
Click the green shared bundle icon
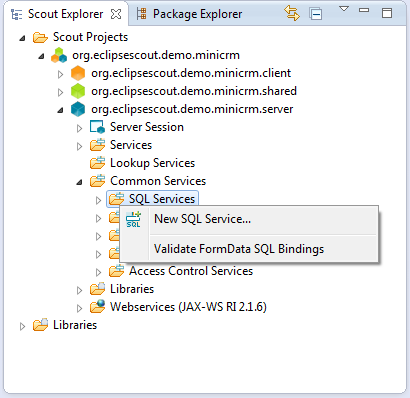[78, 91]
